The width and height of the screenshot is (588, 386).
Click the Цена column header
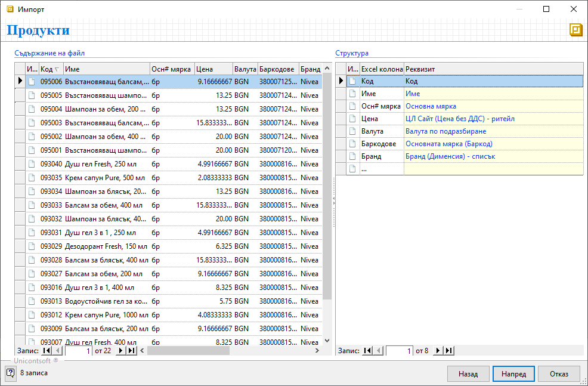click(213, 69)
